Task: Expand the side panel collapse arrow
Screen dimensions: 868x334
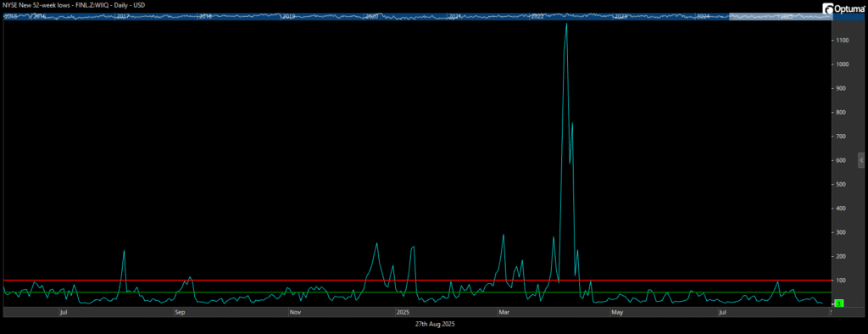Action: tap(861, 160)
